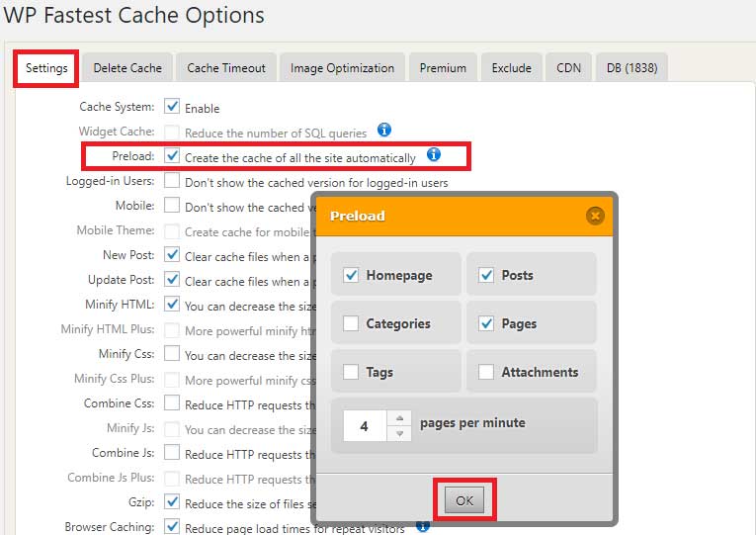Open the Delete Cache tab

[x=127, y=68]
